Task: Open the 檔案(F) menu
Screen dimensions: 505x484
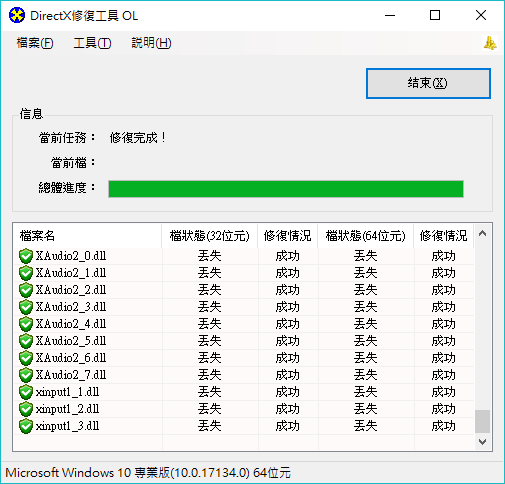Action: click(35, 43)
